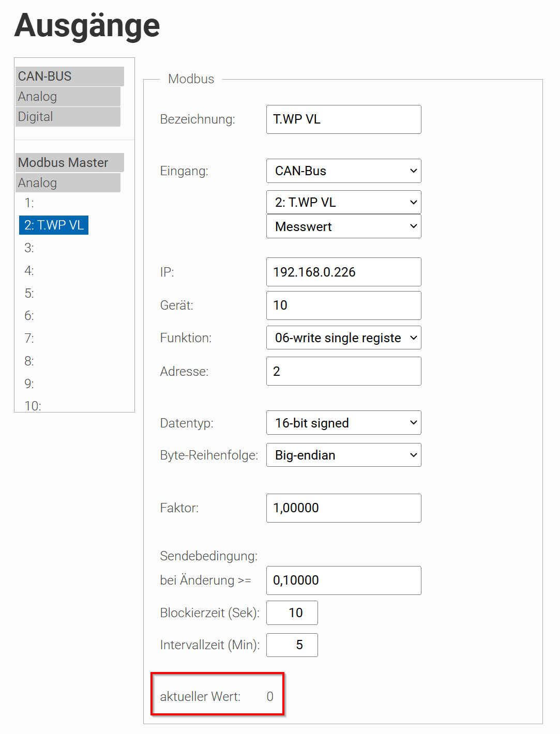Open the CAN-BUS section in sidebar

70,77
